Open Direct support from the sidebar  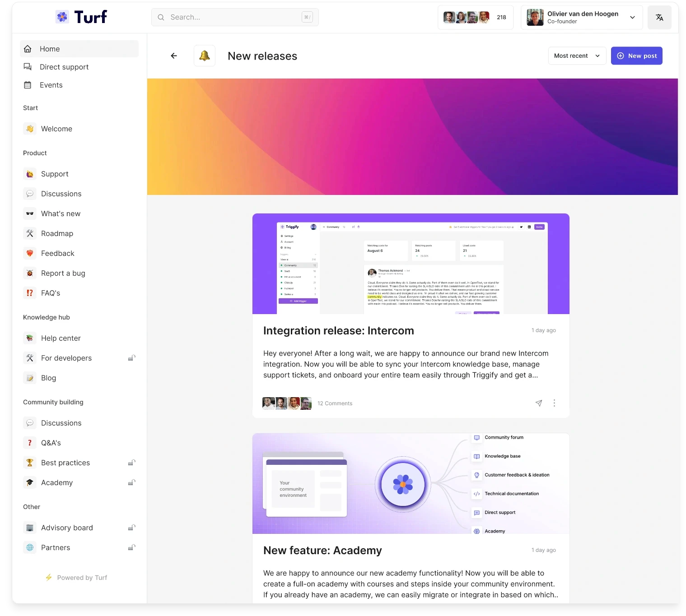(64, 67)
